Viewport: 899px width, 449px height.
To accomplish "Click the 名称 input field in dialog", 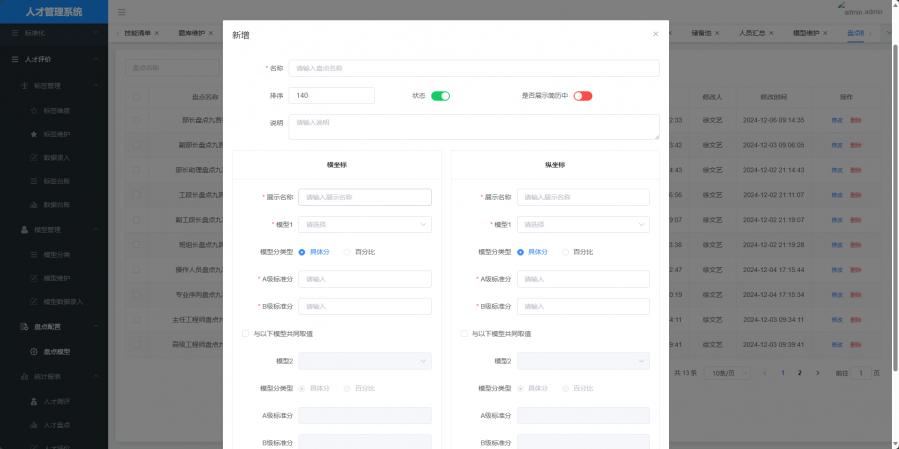I will pyautogui.click(x=474, y=68).
